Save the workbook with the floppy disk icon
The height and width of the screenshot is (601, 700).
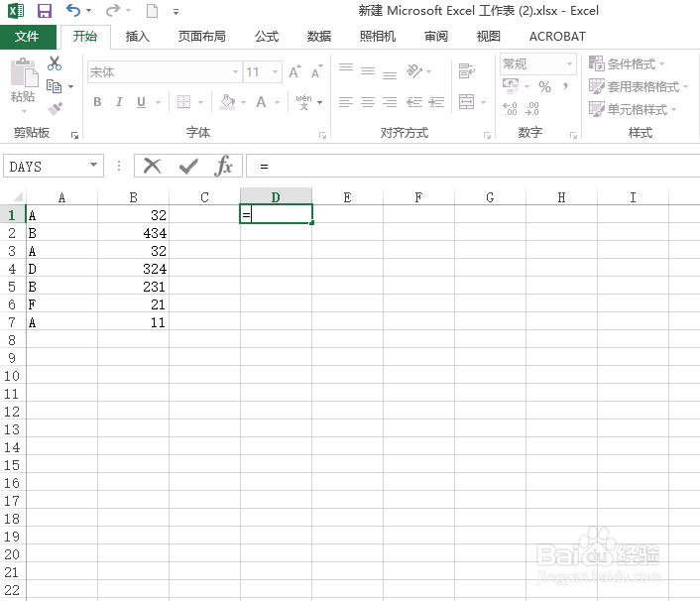pos(45,10)
